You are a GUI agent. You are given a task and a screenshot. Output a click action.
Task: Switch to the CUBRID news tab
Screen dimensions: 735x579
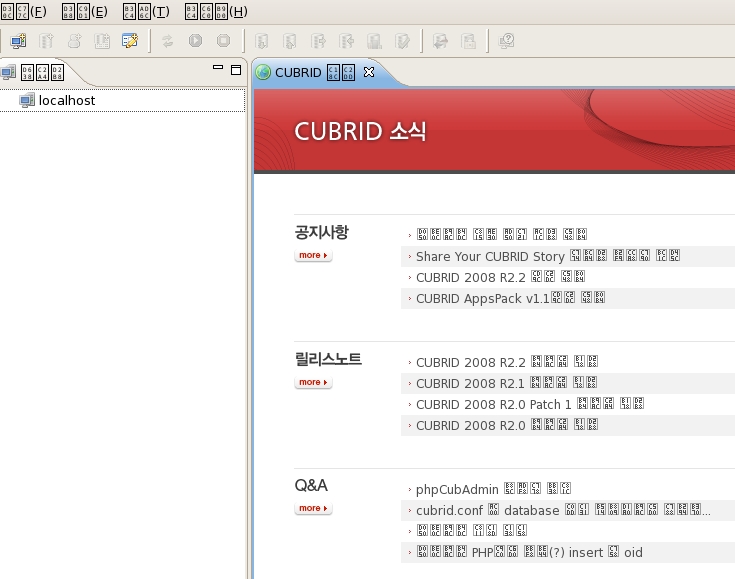pos(315,73)
